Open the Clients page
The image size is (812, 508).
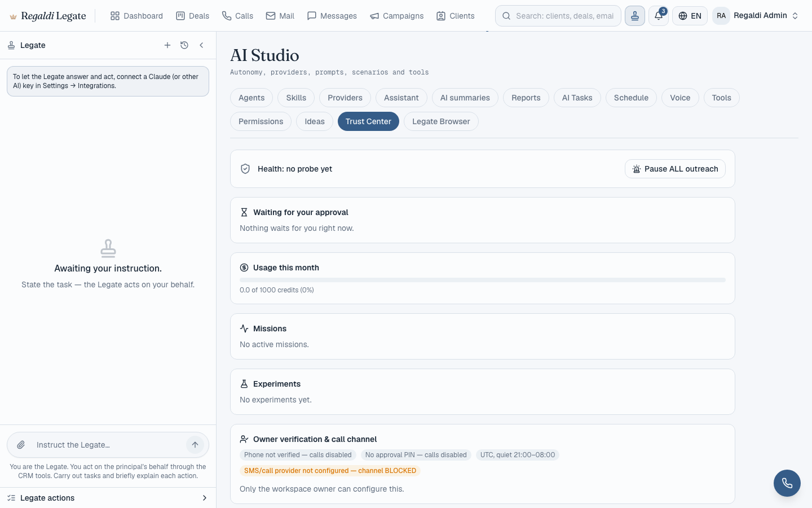(455, 16)
